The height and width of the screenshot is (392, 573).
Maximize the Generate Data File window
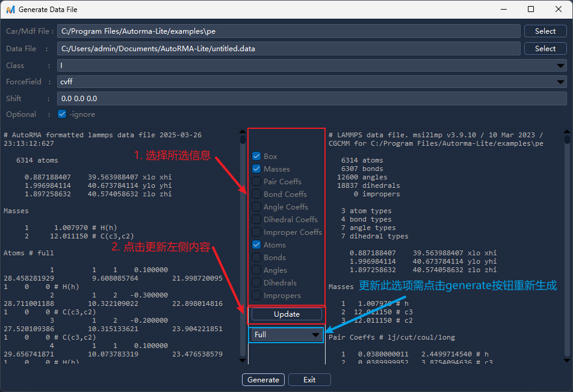[x=530, y=10]
